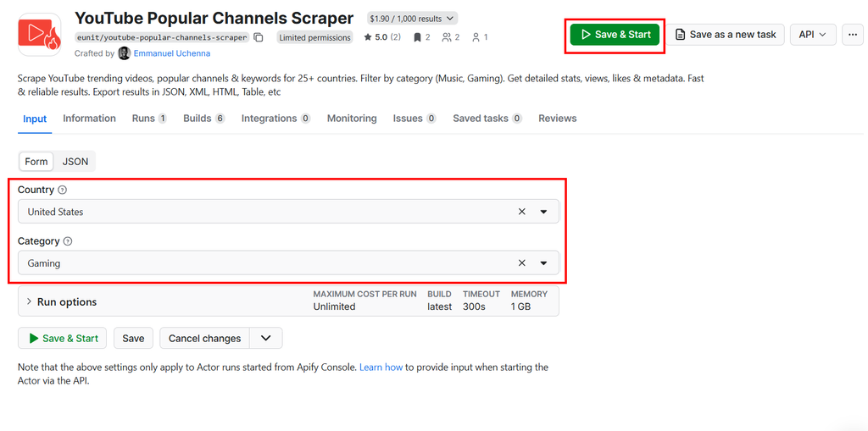Screen dimensions: 868x431
Task: Click the Build latest value
Action: [440, 307]
